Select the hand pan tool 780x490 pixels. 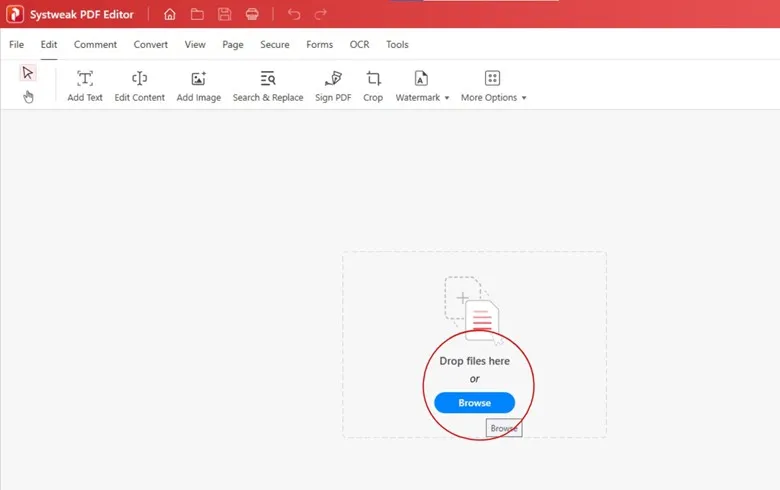28,97
